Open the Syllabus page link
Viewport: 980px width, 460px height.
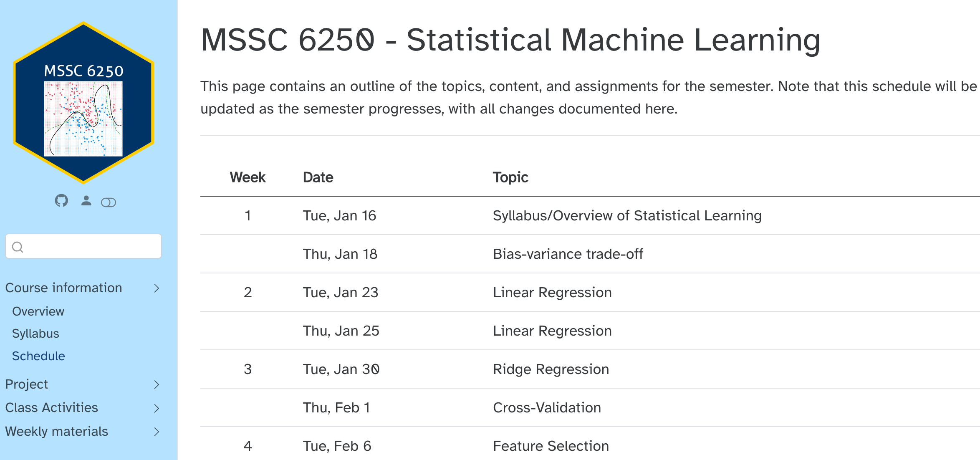pyautogui.click(x=35, y=334)
